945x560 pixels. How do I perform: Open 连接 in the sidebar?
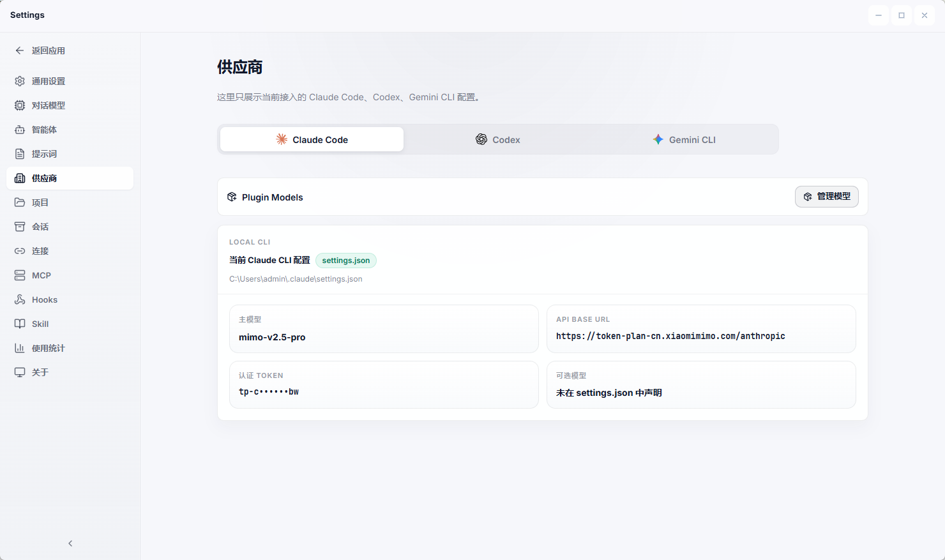70,251
